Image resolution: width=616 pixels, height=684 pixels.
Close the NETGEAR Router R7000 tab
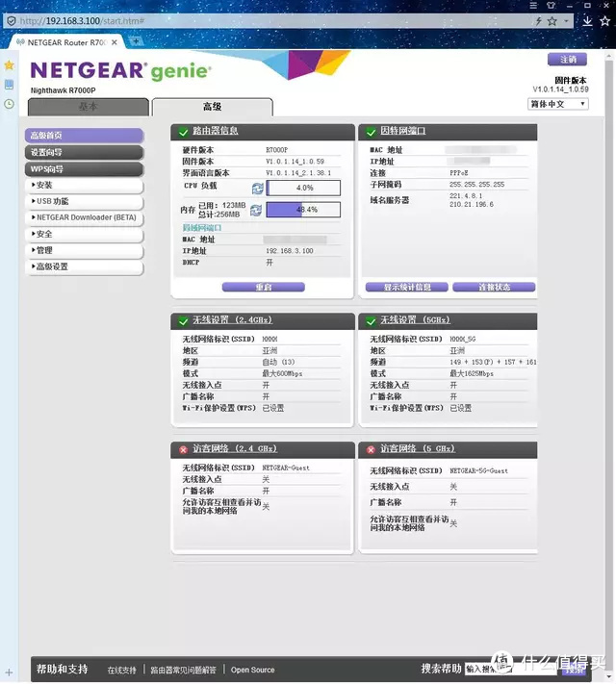pyautogui.click(x=115, y=42)
